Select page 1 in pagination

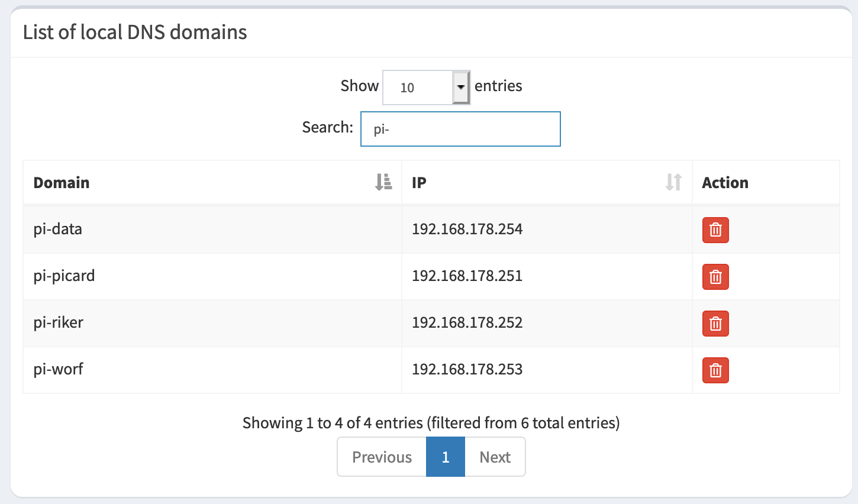point(446,457)
